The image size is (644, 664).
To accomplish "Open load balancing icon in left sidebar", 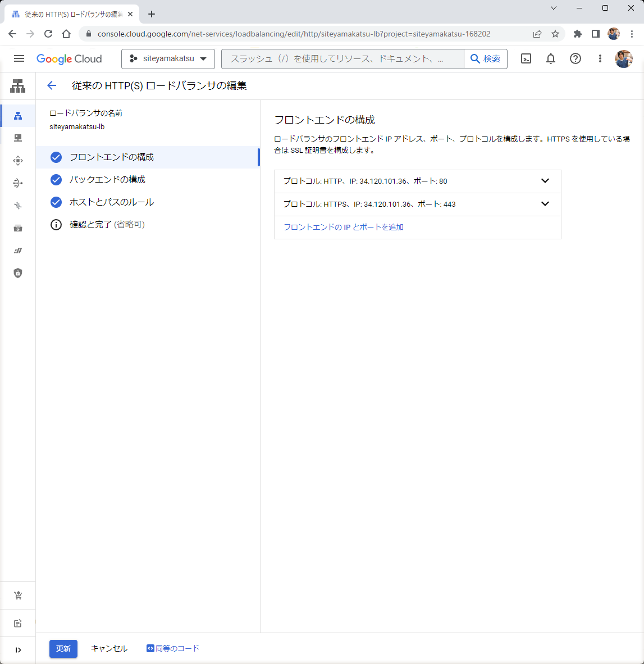I will click(x=18, y=116).
